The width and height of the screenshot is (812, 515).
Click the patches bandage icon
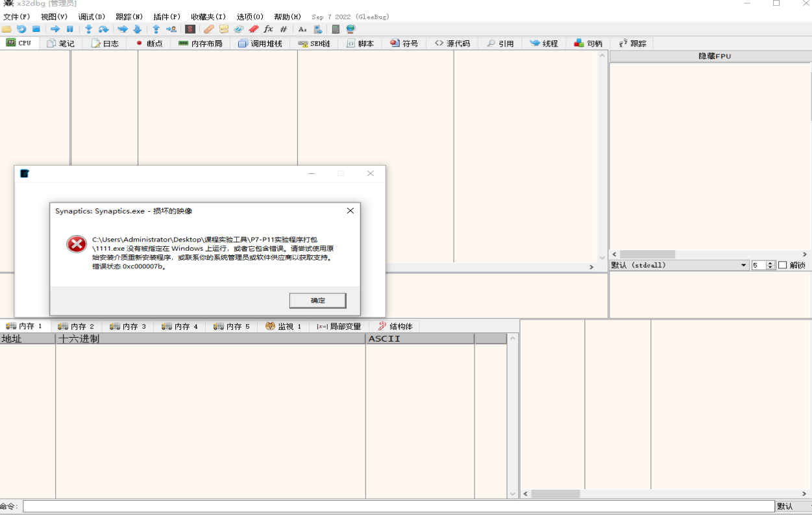click(208, 29)
